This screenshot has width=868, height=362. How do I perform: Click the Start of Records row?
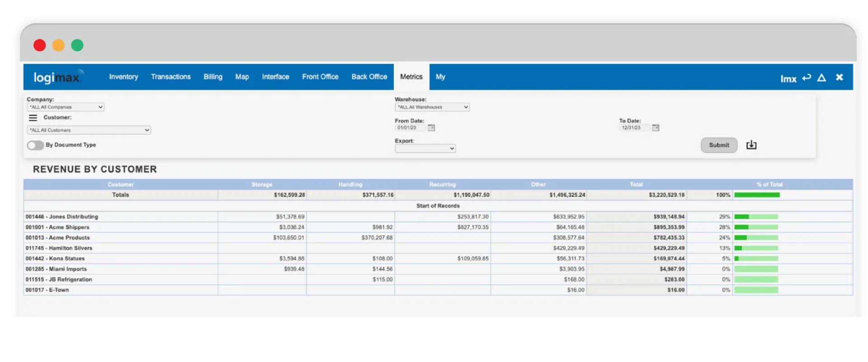(438, 206)
